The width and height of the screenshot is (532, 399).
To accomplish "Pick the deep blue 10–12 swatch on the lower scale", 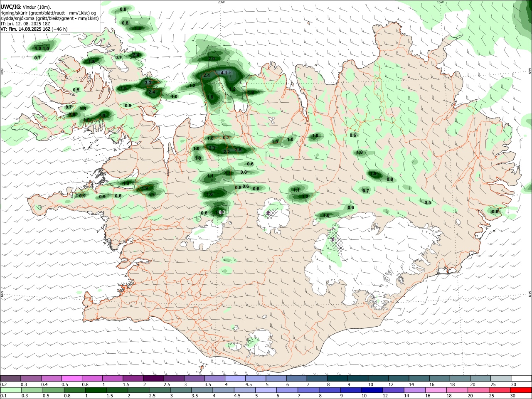I will 372,390.
